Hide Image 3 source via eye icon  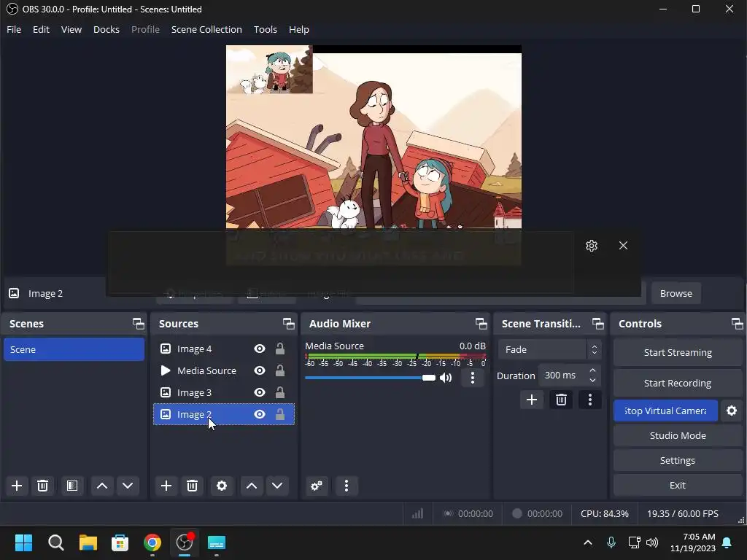pos(260,392)
